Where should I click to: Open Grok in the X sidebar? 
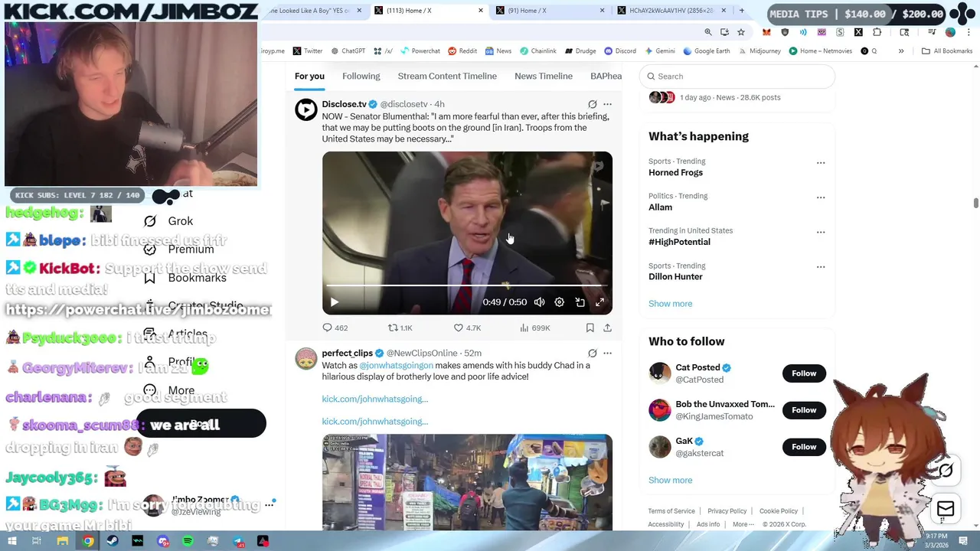point(168,221)
